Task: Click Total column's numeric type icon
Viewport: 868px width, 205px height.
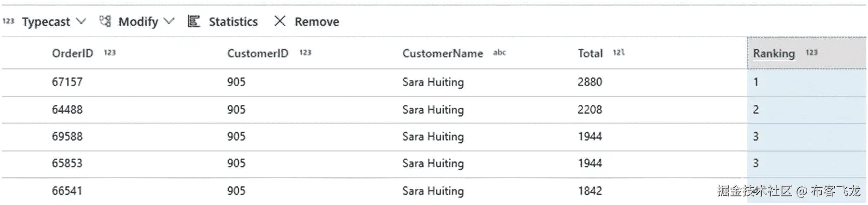Action: pos(619,52)
